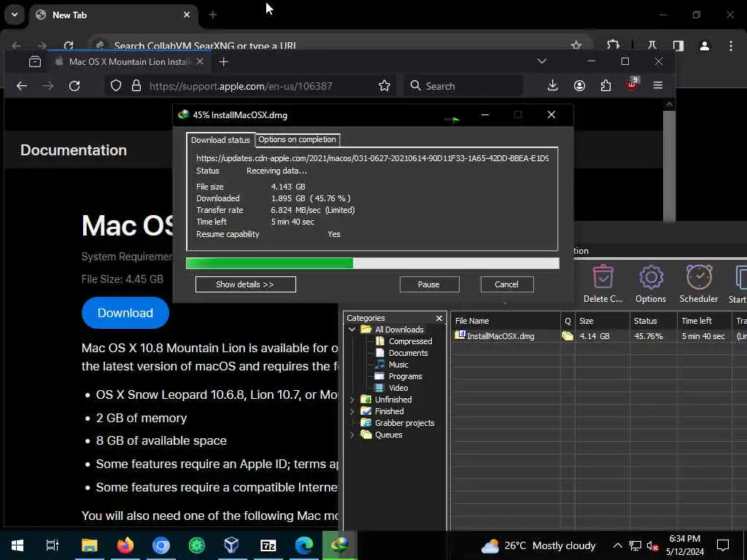Click muted volume icon in system tray
The height and width of the screenshot is (560, 747).
click(652, 545)
